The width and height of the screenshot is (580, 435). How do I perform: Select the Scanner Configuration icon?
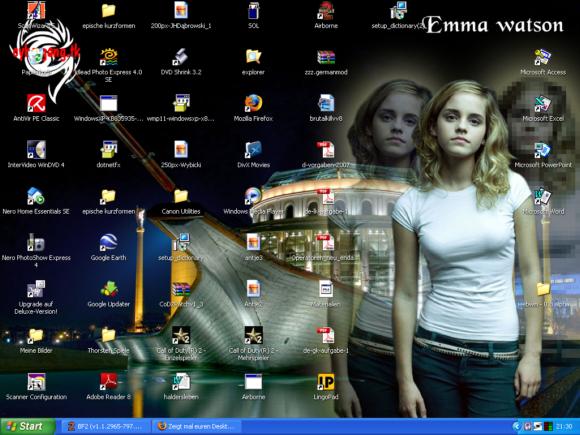(x=36, y=382)
